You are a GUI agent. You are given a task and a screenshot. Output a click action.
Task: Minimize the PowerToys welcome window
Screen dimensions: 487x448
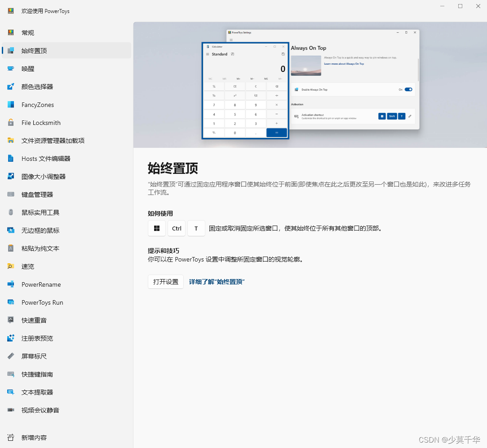pos(442,6)
